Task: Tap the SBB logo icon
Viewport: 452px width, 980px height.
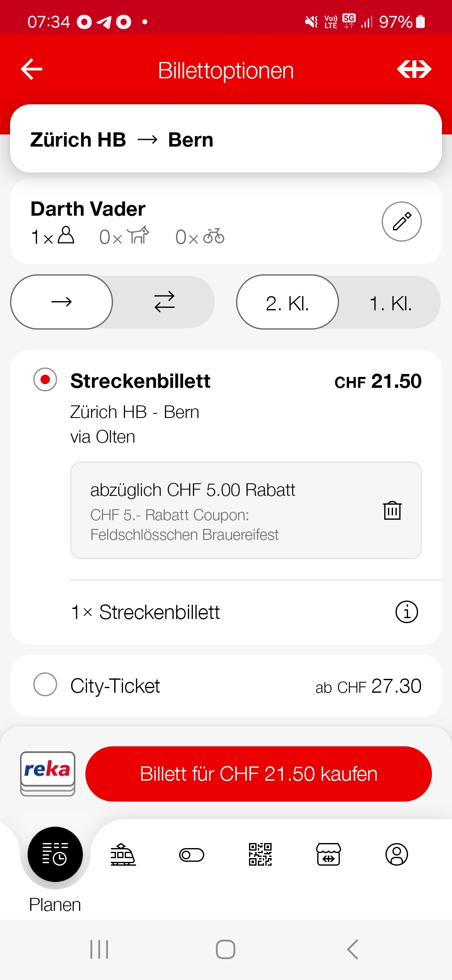Action: coord(414,69)
